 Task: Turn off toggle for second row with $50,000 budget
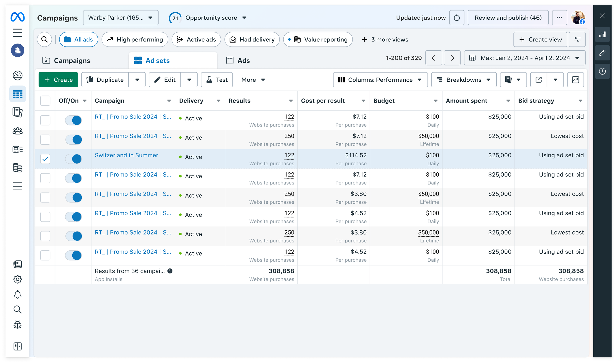click(x=73, y=197)
